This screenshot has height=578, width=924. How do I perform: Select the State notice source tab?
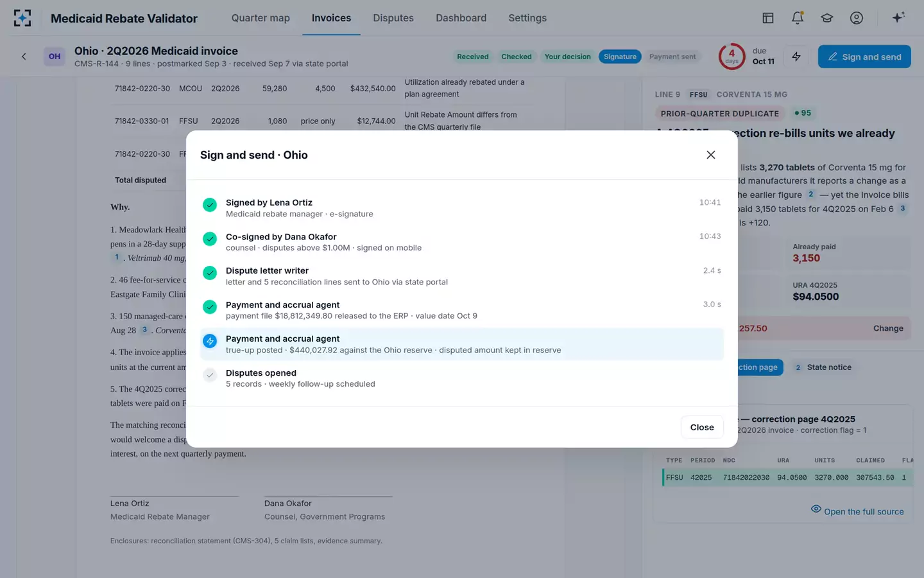[x=823, y=367]
